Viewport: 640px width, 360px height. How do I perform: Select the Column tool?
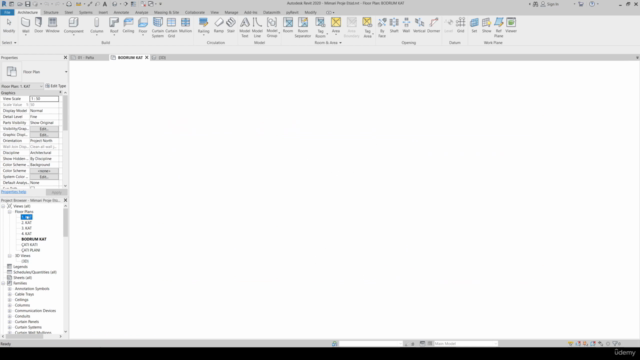[97, 25]
